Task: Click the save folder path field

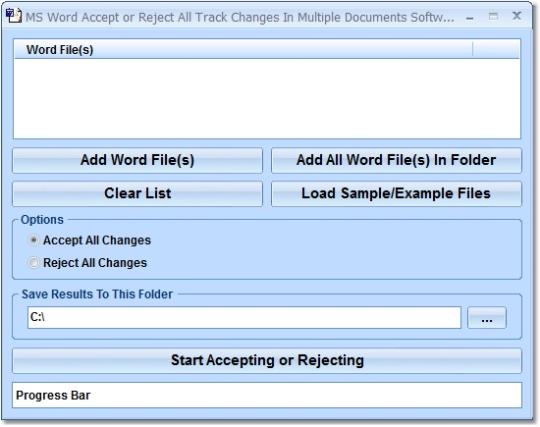Action: click(244, 317)
